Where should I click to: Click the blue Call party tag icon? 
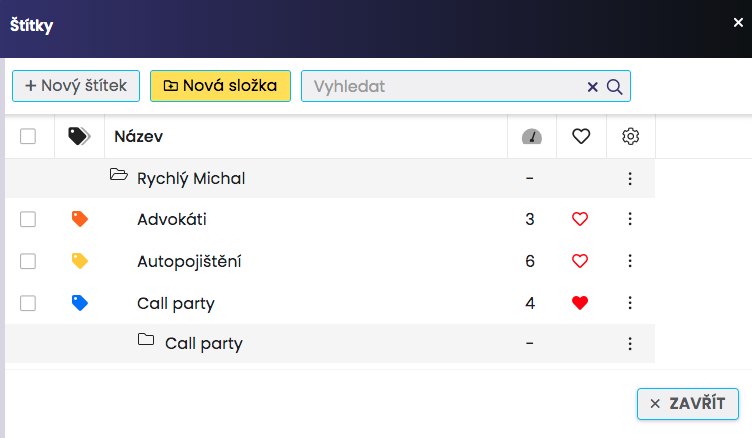point(80,303)
